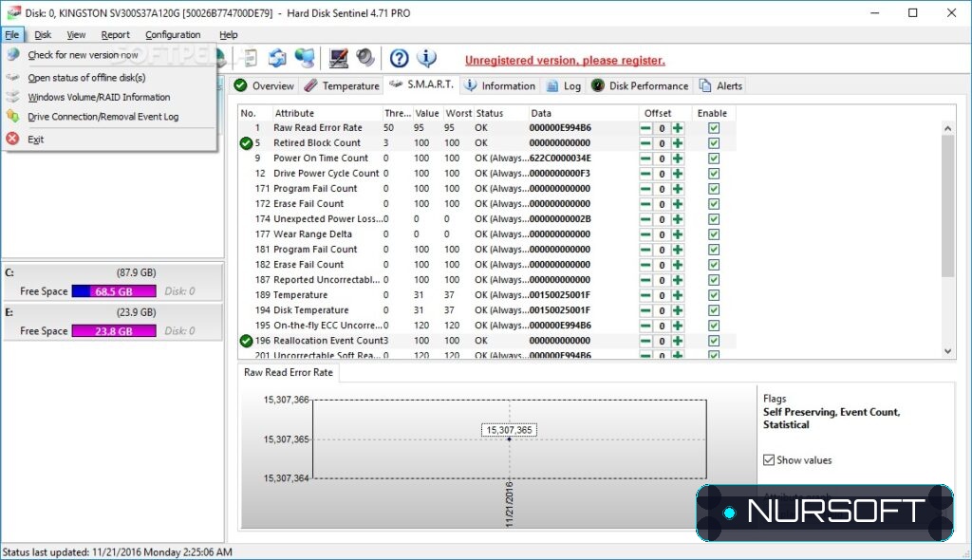
Task: Open the File menu
Action: click(12, 35)
